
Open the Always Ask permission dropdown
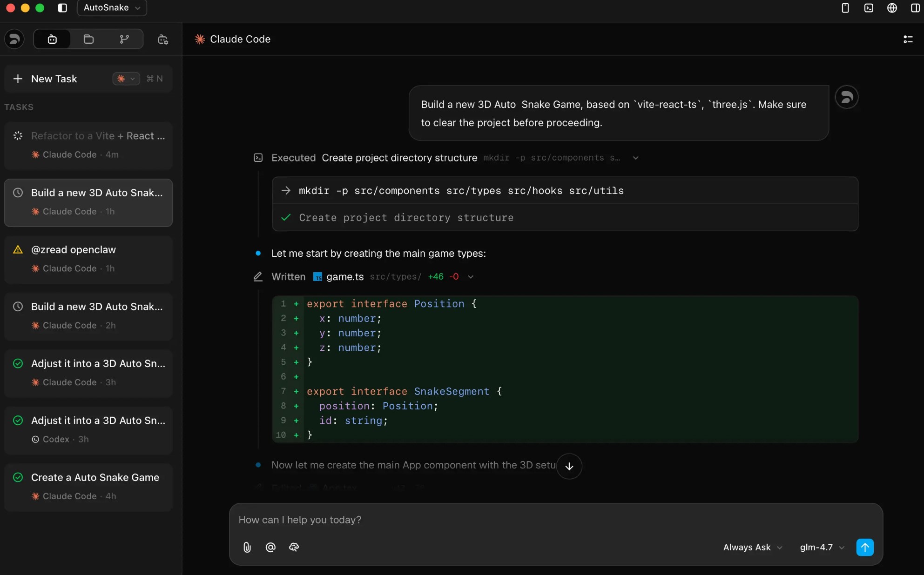click(752, 547)
